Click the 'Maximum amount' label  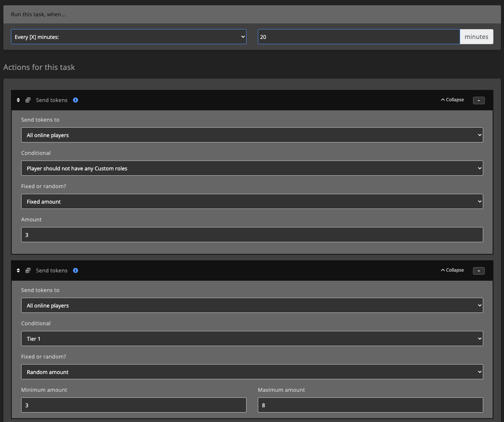pyautogui.click(x=281, y=390)
